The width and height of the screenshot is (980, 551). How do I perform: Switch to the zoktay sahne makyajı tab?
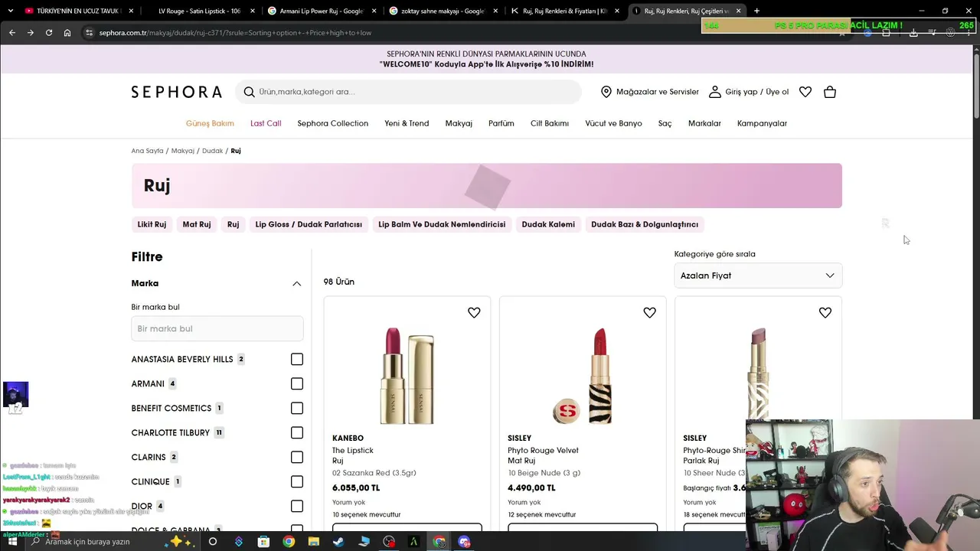coord(441,11)
